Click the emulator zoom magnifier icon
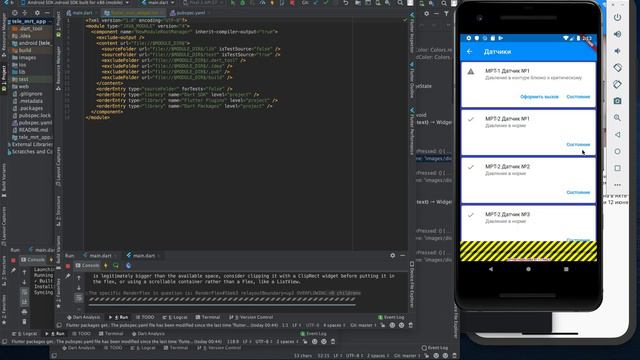The image size is (640, 360). click(x=617, y=118)
